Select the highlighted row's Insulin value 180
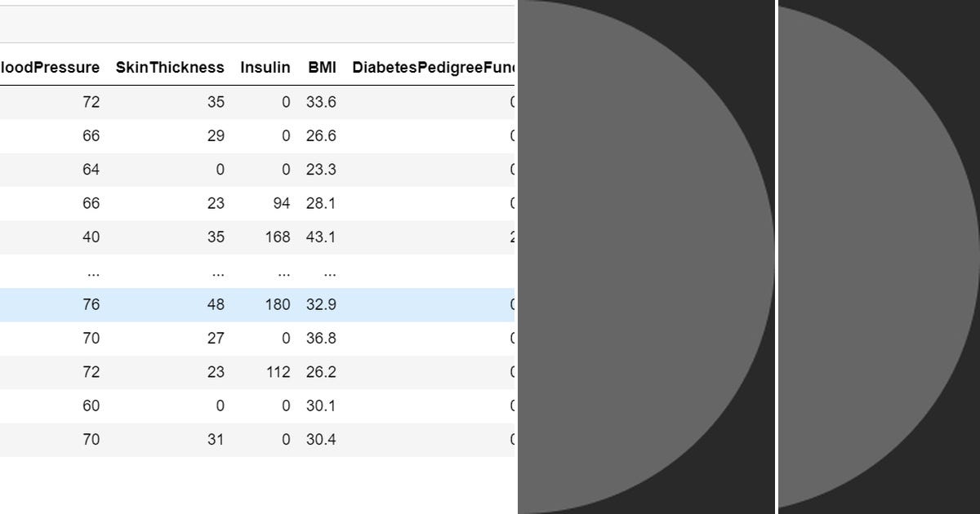 click(x=278, y=304)
